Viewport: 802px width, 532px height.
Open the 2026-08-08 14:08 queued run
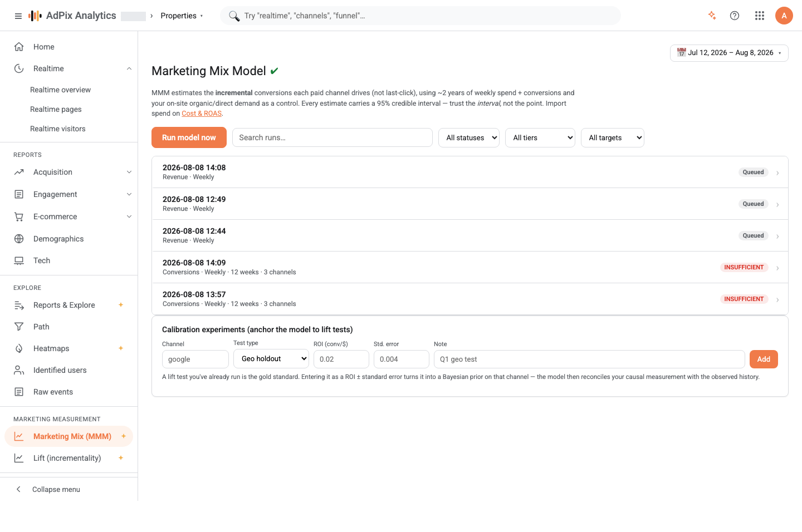pyautogui.click(x=470, y=172)
